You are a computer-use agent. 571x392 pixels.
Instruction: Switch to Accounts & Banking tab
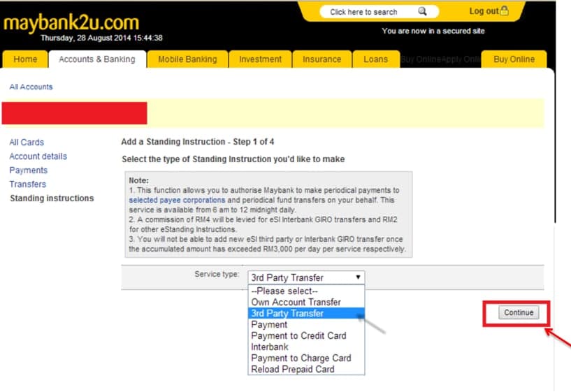click(x=97, y=59)
